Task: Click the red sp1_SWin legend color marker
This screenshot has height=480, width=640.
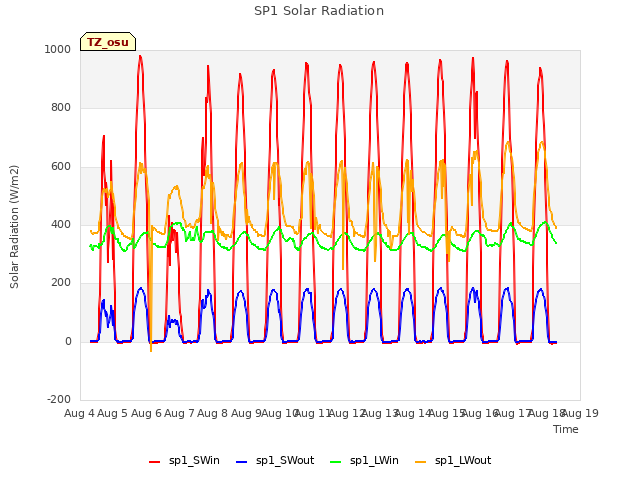Action: point(154,462)
